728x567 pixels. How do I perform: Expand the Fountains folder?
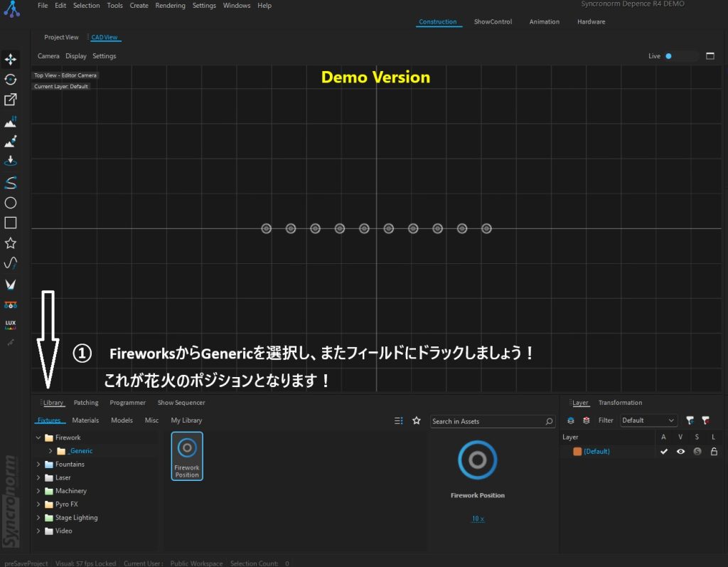[38, 465]
